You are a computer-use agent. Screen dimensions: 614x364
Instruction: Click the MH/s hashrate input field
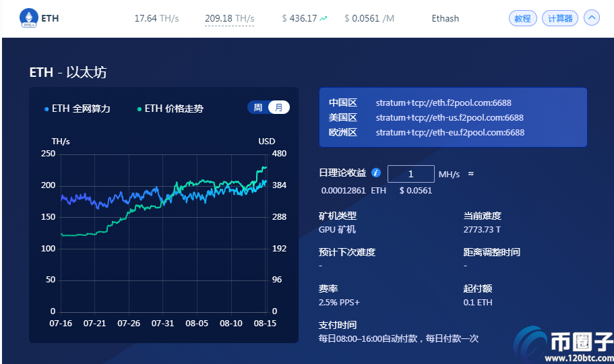[410, 174]
